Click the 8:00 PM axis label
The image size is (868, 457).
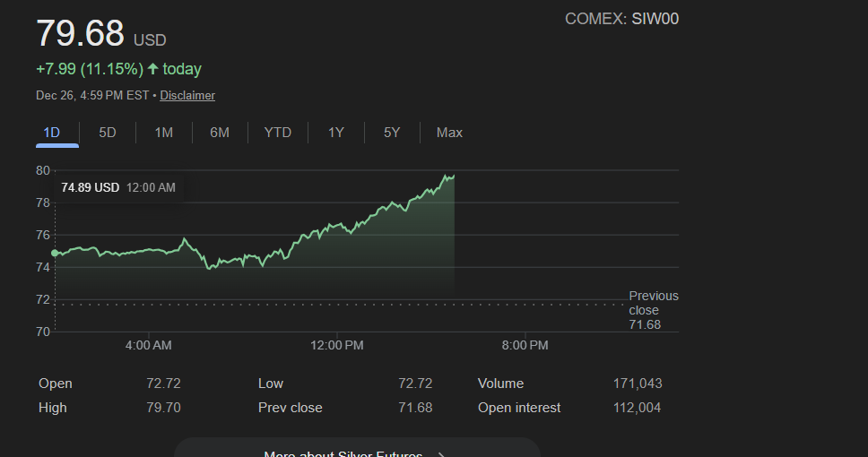pyautogui.click(x=525, y=345)
